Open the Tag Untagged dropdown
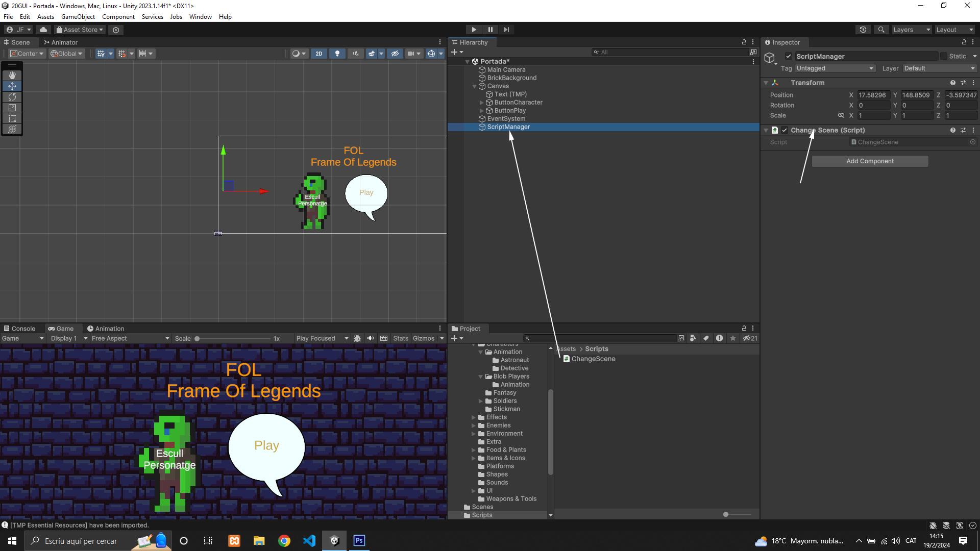This screenshot has height=551, width=980. [835, 68]
